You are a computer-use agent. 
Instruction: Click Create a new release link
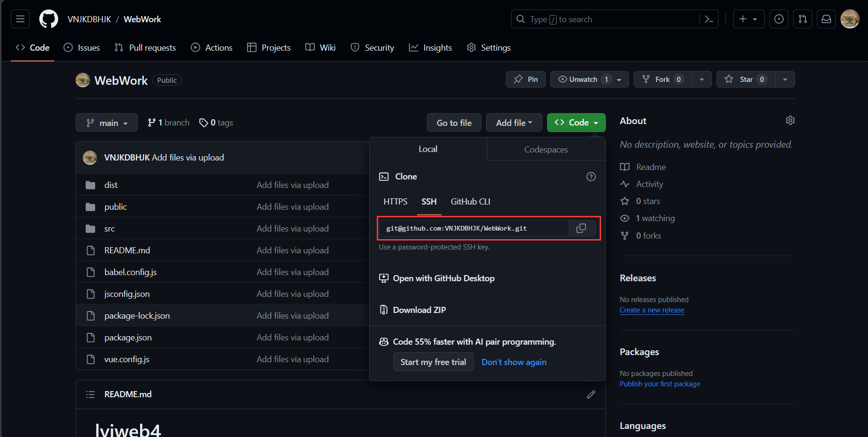[652, 310]
